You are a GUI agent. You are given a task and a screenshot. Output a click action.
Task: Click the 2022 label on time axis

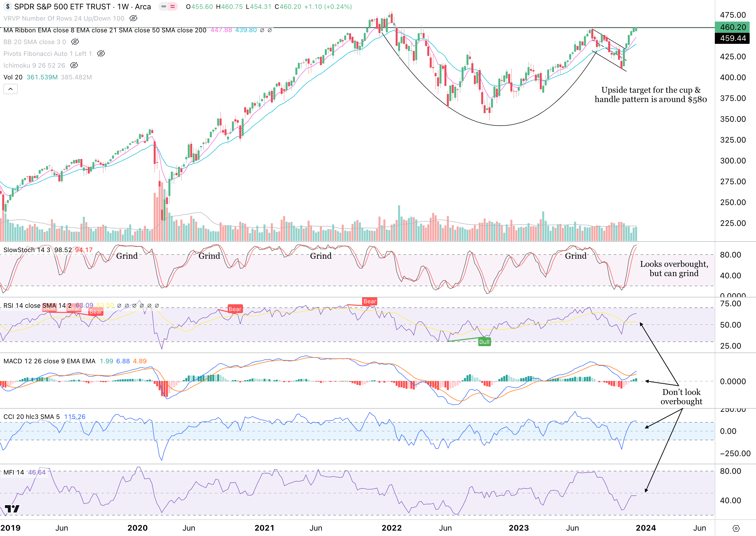pyautogui.click(x=392, y=528)
